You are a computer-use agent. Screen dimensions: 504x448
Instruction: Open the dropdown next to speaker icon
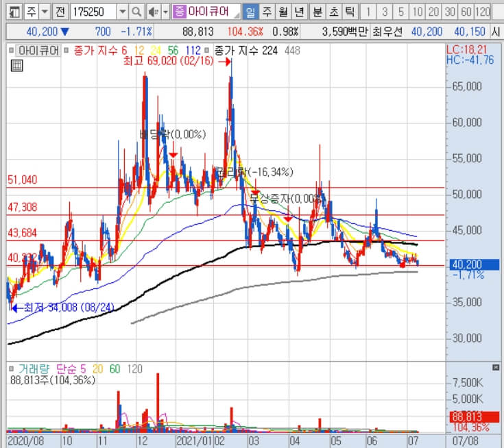click(x=165, y=12)
